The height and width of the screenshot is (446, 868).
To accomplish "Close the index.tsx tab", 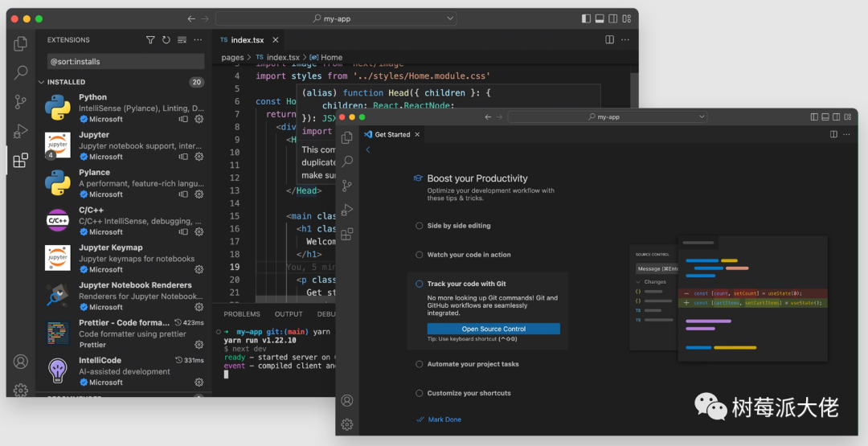I will [275, 40].
